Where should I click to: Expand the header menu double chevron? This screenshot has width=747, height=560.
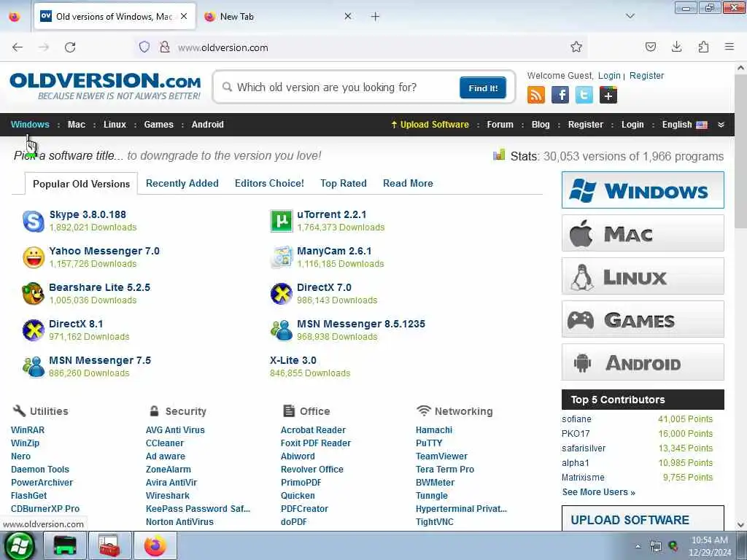pyautogui.click(x=721, y=125)
